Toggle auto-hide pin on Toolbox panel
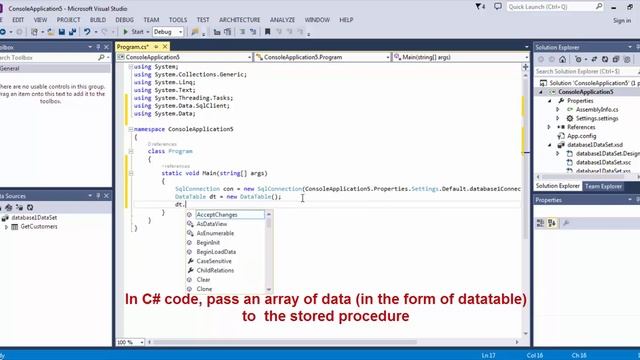The height and width of the screenshot is (360, 640). point(98,47)
